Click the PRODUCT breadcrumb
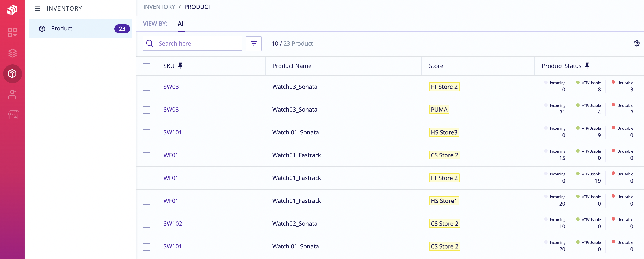The width and height of the screenshot is (644, 259). (198, 7)
